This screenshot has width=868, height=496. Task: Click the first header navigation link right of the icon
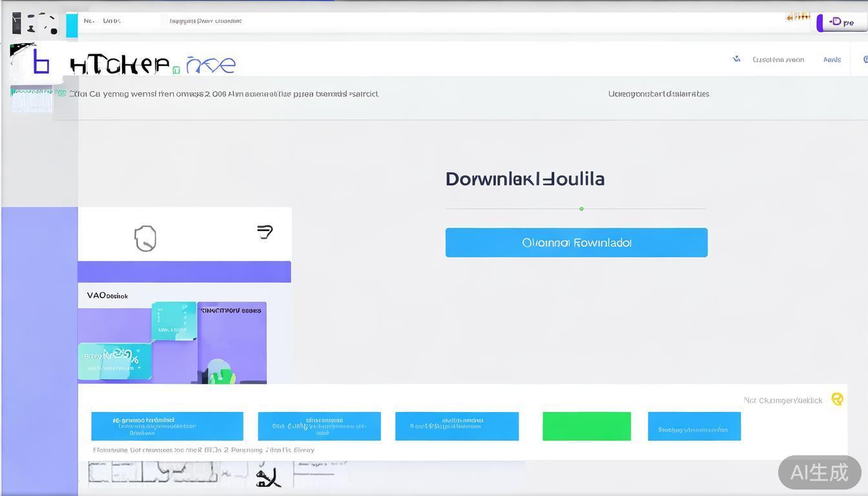click(x=778, y=59)
